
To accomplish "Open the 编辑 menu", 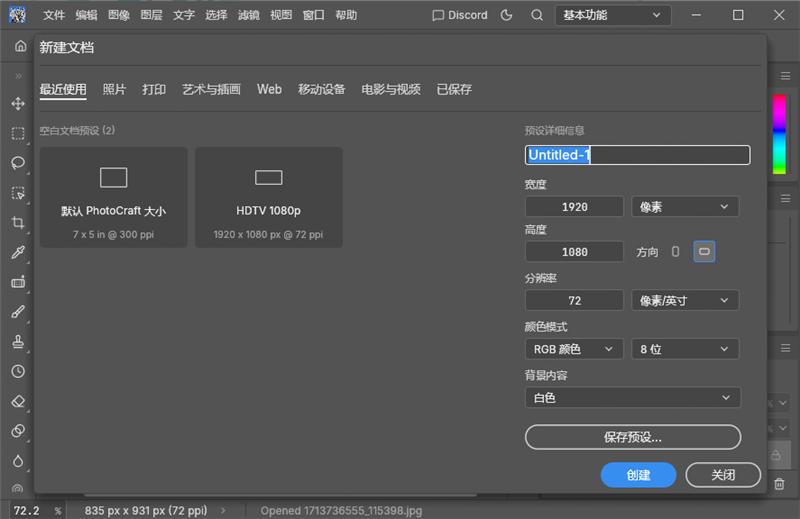I will tap(86, 15).
